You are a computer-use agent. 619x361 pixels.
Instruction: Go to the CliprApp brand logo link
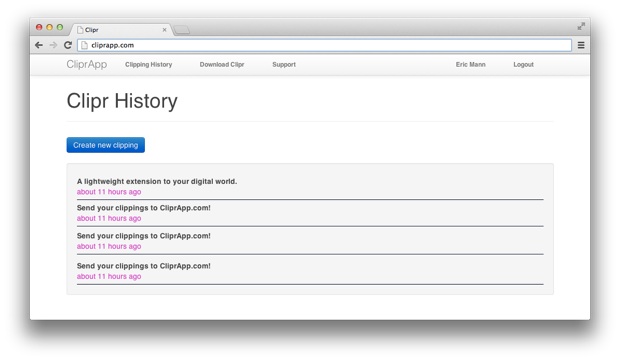click(x=86, y=64)
